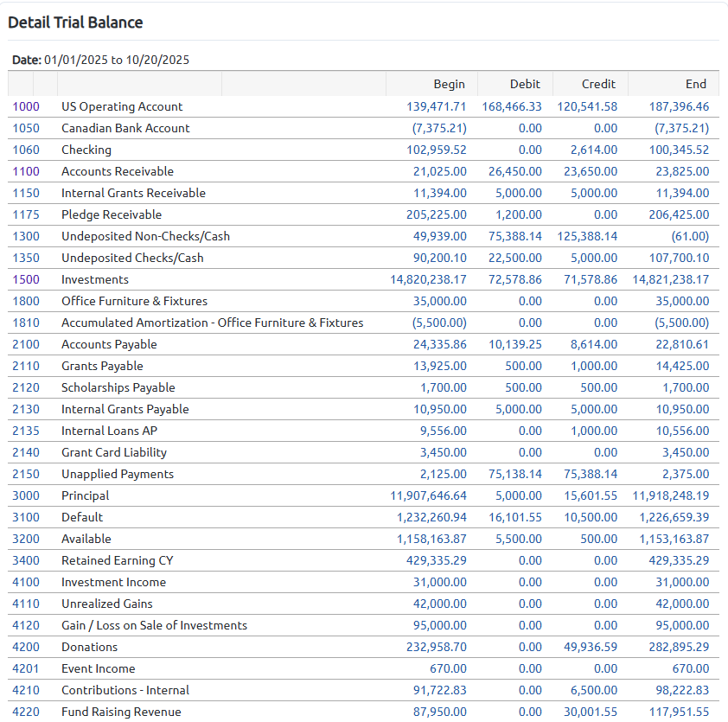
Task: Open account 2100 Accounts Payable link
Action: click(25, 344)
